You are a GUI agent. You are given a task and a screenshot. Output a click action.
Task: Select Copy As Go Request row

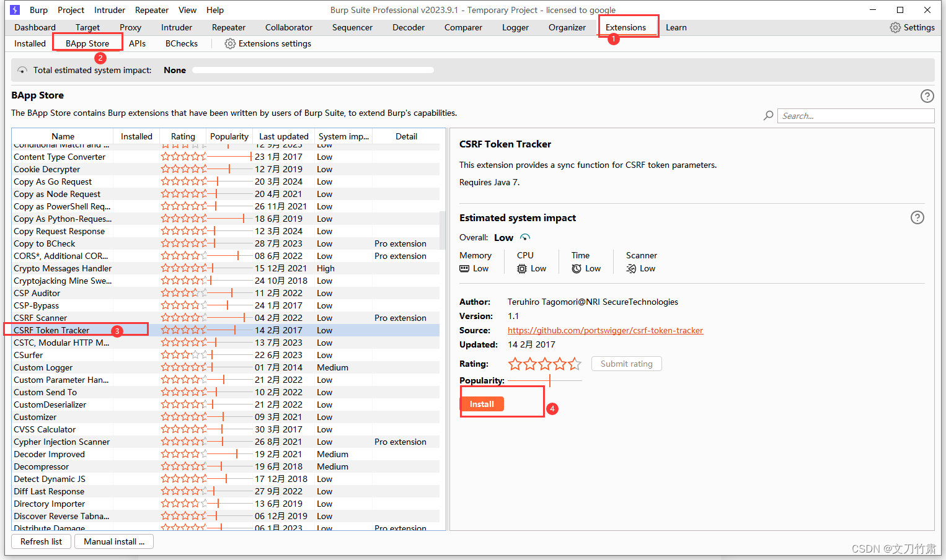point(226,182)
